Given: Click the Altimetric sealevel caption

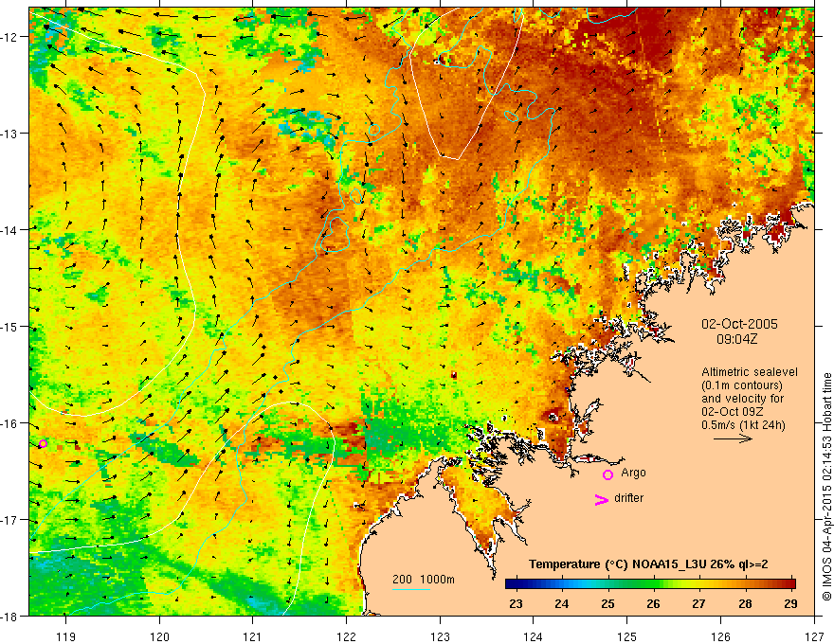Looking at the screenshot, I should point(750,372).
